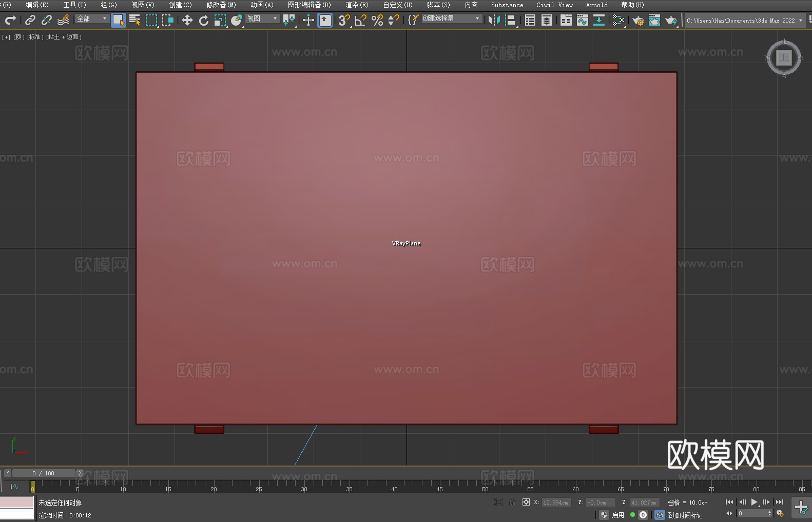Open the Rendered Frame Window icon
The height and width of the screenshot is (522, 812).
[654, 20]
